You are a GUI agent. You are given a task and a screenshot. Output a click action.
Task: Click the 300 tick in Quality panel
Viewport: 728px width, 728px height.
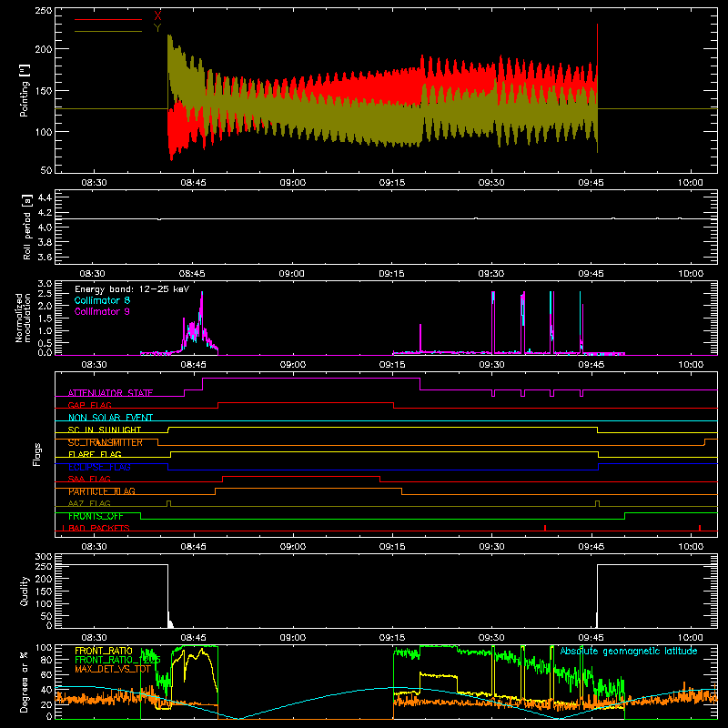pyautogui.click(x=44, y=557)
